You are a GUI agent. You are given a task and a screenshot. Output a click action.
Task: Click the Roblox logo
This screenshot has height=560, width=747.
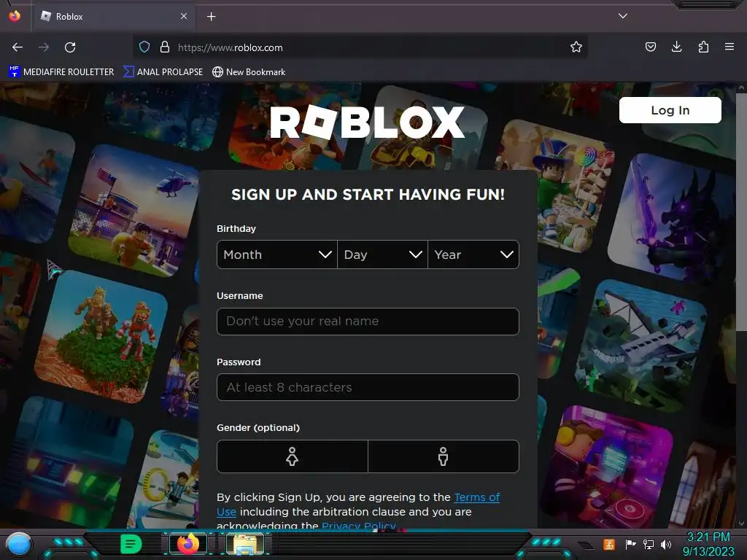[x=368, y=122]
